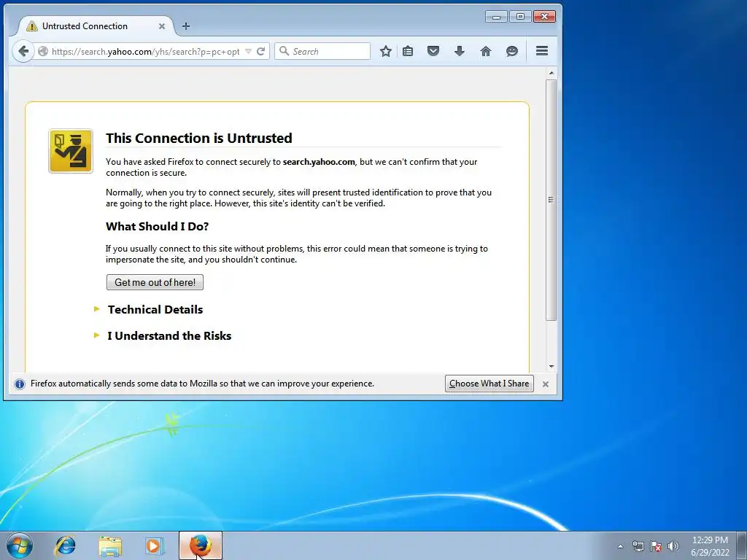Go back with the Firefox back arrow
Viewport: 747px width, 560px height.
click(23, 51)
